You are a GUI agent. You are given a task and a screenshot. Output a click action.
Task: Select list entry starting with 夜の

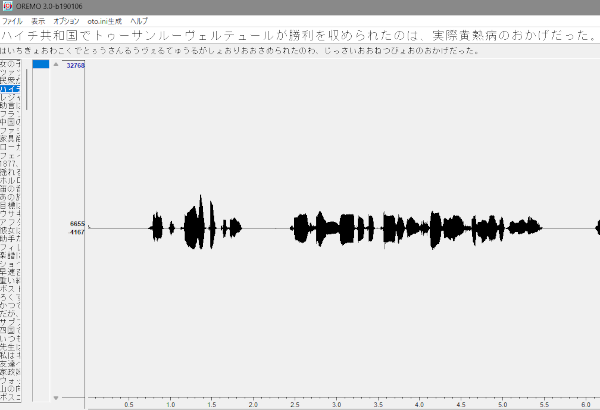(x=10, y=64)
